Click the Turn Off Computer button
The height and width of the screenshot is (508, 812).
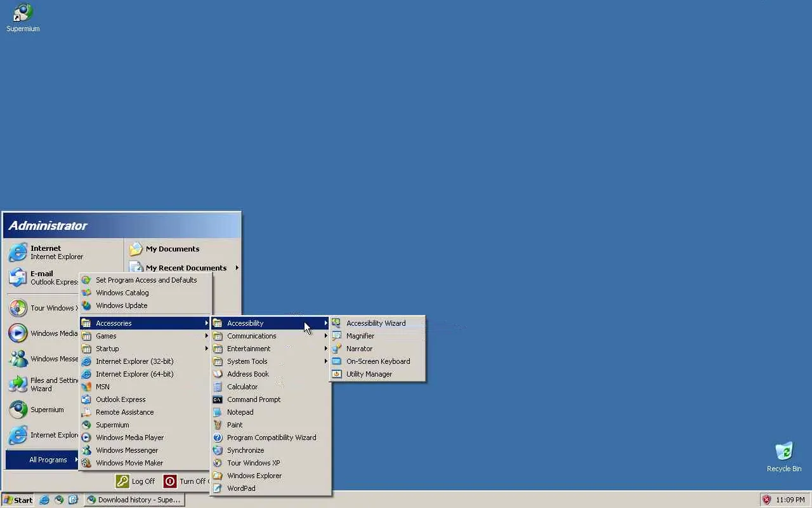tap(187, 481)
